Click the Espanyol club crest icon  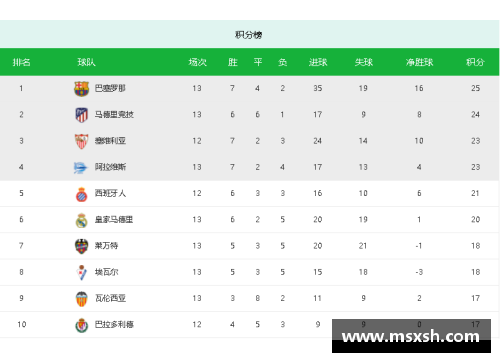(81, 194)
